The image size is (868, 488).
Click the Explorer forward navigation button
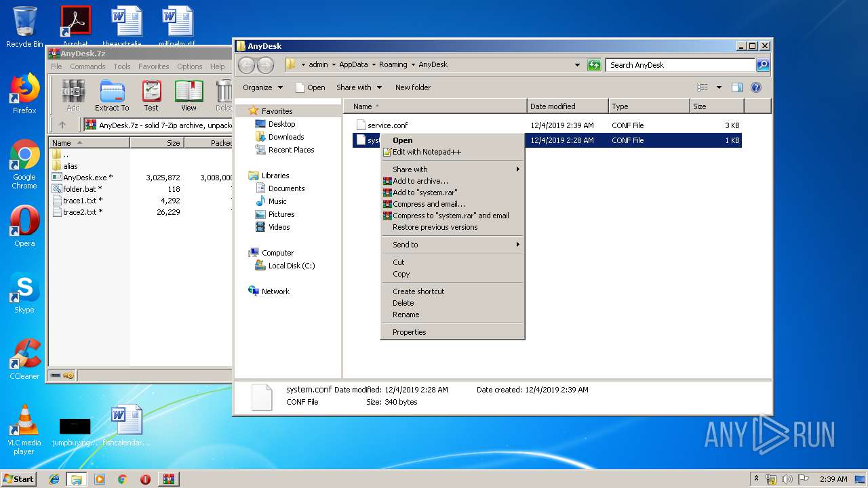265,65
